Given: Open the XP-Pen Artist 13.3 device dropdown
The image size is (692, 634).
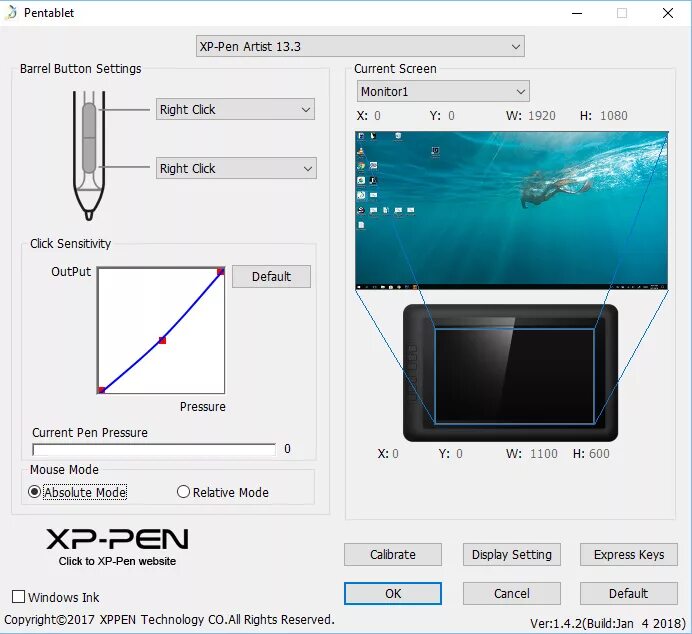Looking at the screenshot, I should click(x=360, y=46).
